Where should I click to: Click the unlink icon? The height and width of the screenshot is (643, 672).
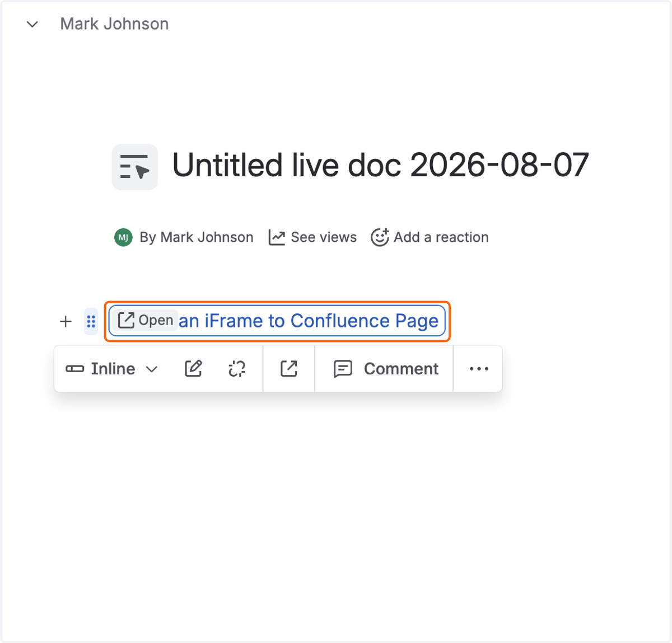point(237,369)
